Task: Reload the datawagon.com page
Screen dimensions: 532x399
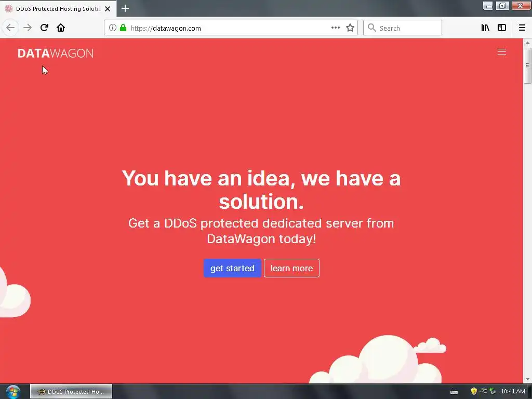Action: (x=44, y=28)
